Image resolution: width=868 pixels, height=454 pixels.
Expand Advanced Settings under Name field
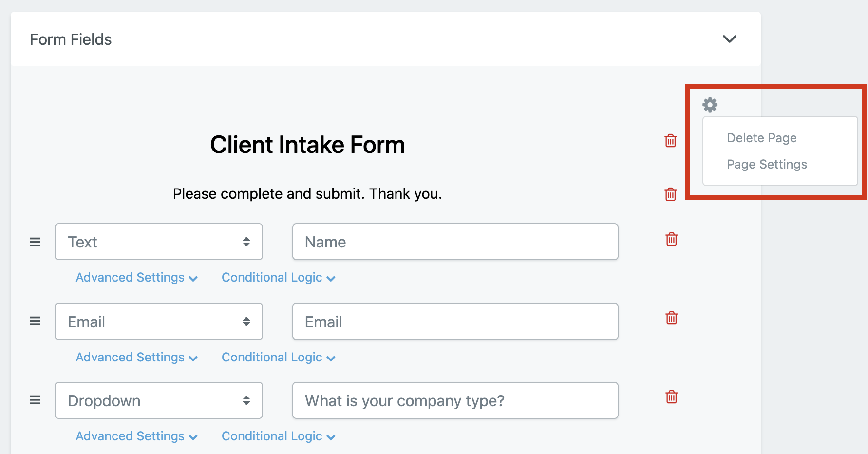(137, 277)
